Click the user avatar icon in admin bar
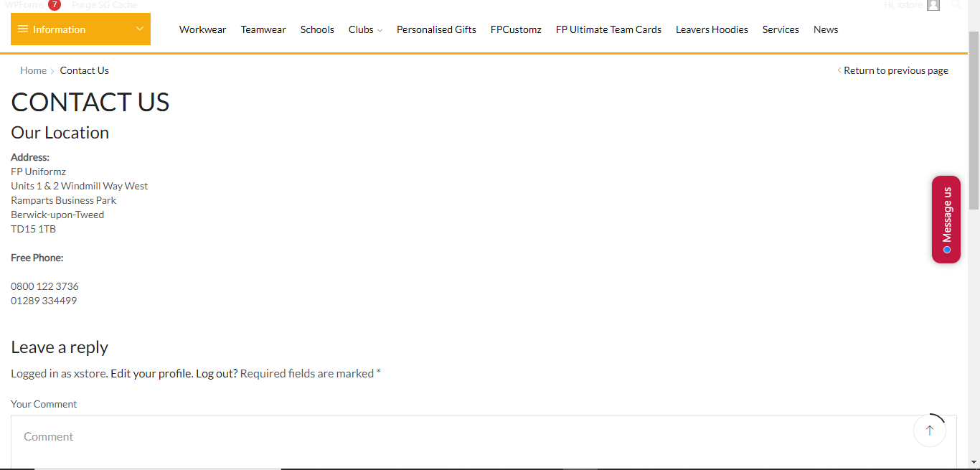 [x=933, y=5]
